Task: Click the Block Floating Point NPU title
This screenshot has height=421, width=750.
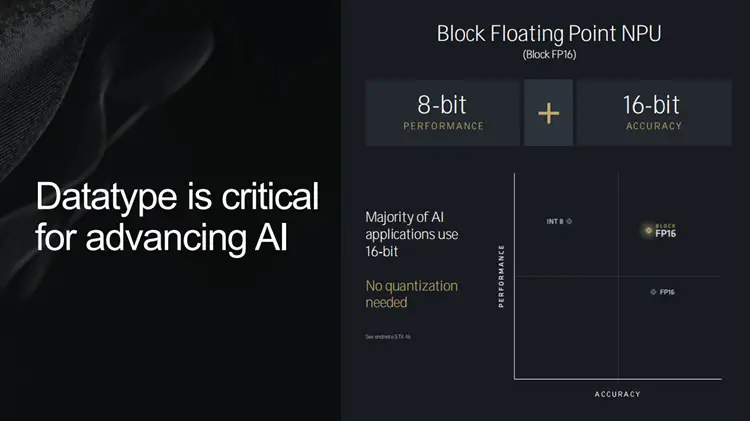Action: click(x=548, y=33)
